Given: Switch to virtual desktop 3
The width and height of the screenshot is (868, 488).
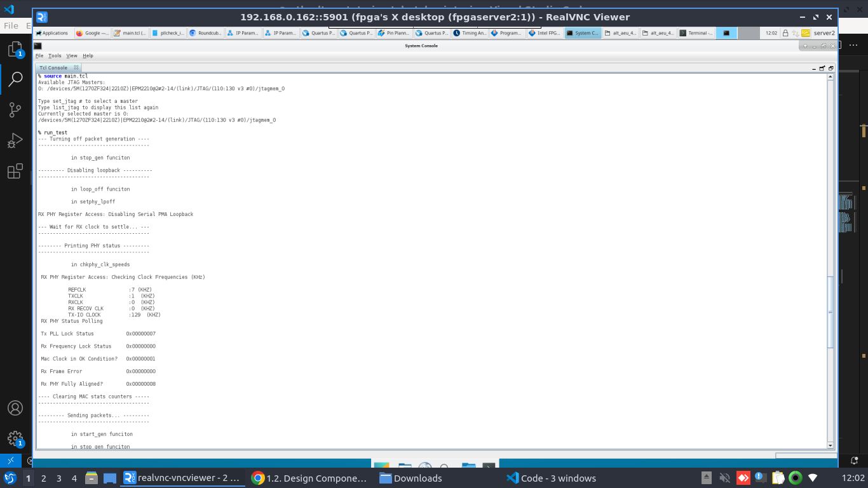Looking at the screenshot, I should click(58, 478).
